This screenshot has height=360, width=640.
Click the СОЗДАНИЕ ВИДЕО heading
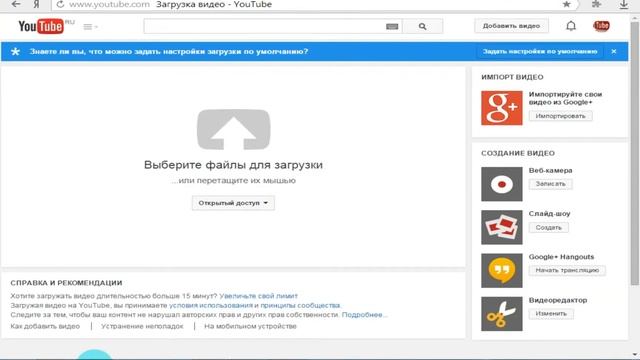point(518,153)
